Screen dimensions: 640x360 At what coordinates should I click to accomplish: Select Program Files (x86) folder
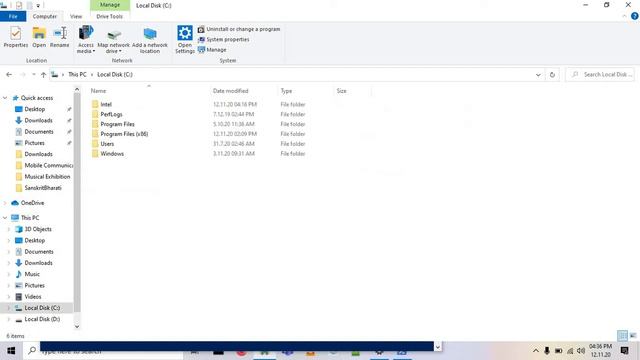click(x=124, y=134)
